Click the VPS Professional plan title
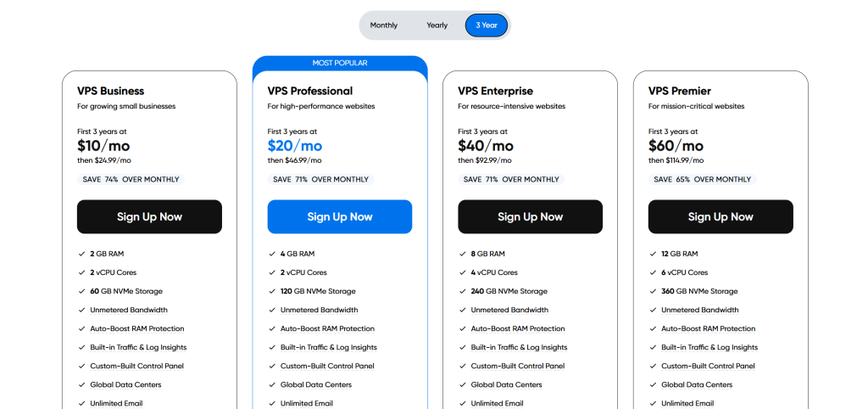The image size is (868, 409). (x=310, y=91)
